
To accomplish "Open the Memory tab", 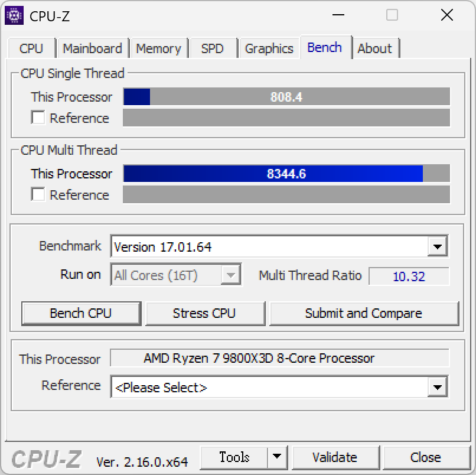I will (159, 48).
